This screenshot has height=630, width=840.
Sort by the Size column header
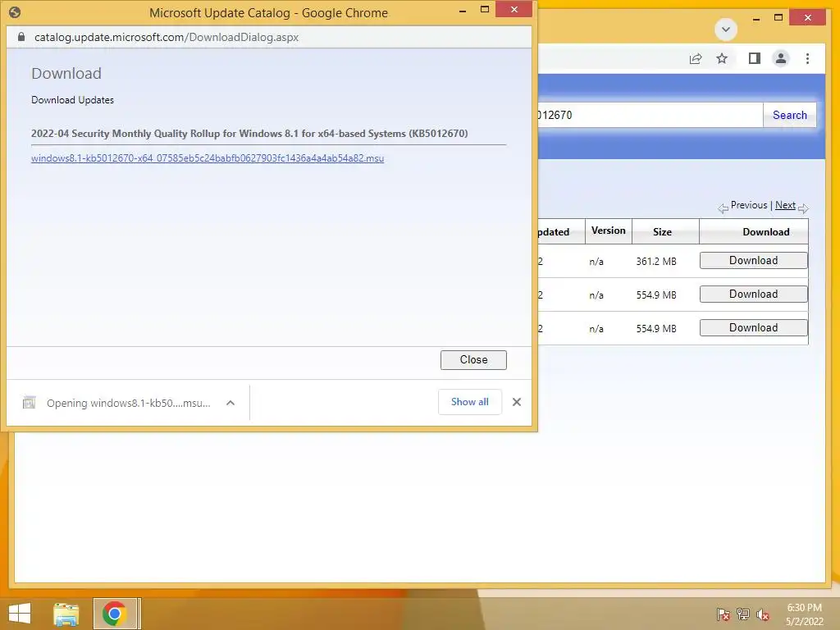[x=662, y=232]
